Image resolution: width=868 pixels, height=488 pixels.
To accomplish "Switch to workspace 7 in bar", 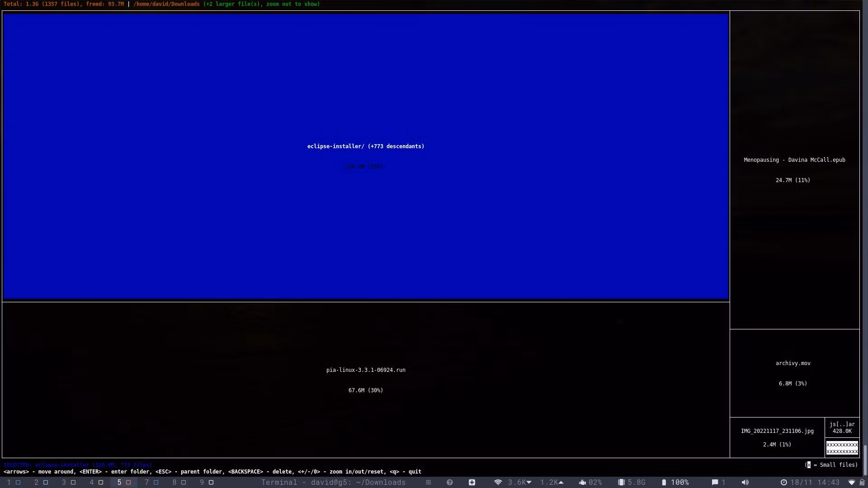I will tap(151, 483).
